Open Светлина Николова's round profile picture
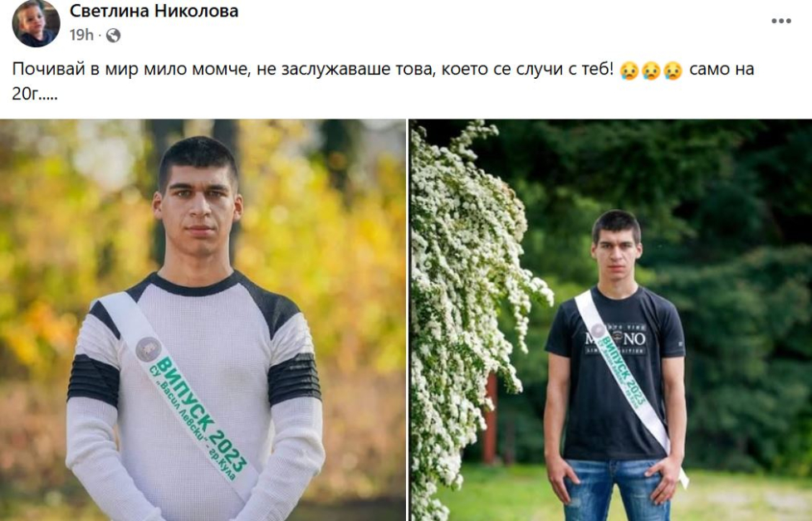The image size is (812, 521). click(x=36, y=23)
